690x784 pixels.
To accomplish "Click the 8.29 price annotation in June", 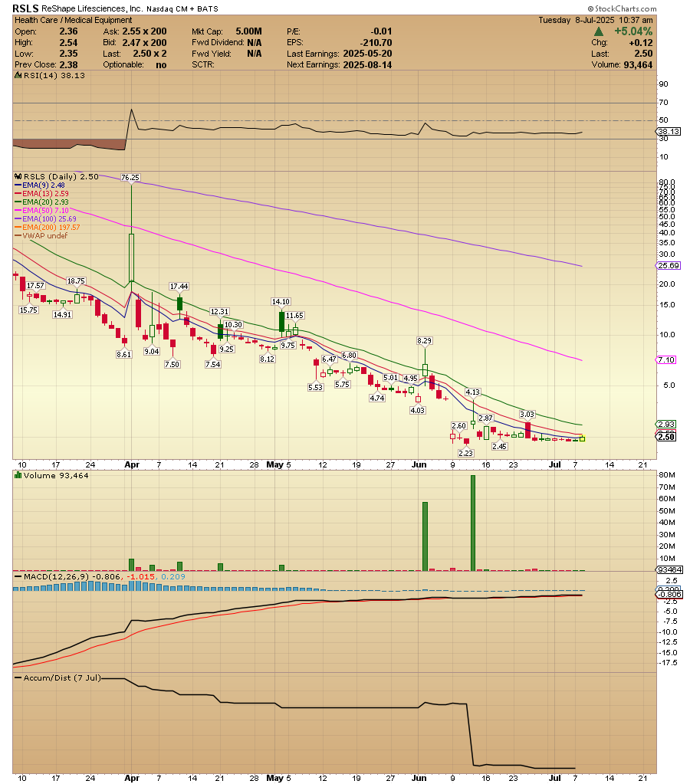I will (x=424, y=340).
